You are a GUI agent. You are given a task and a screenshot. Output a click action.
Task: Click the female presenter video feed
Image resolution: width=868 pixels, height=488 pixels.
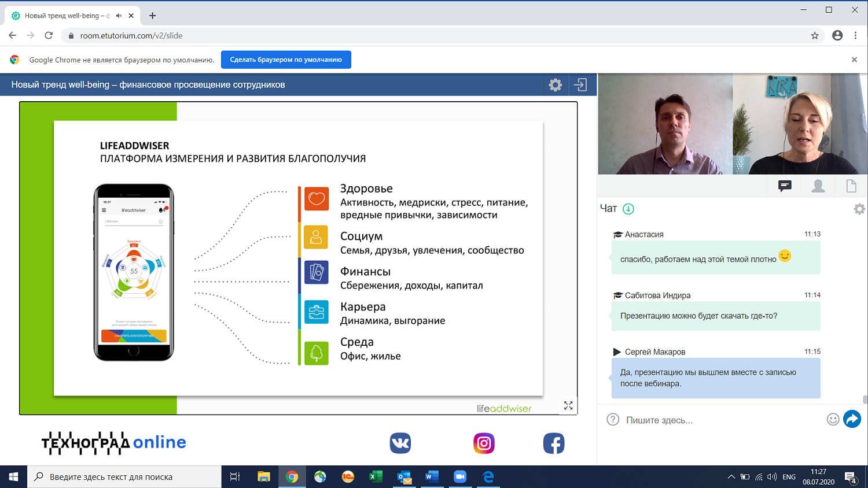point(800,124)
